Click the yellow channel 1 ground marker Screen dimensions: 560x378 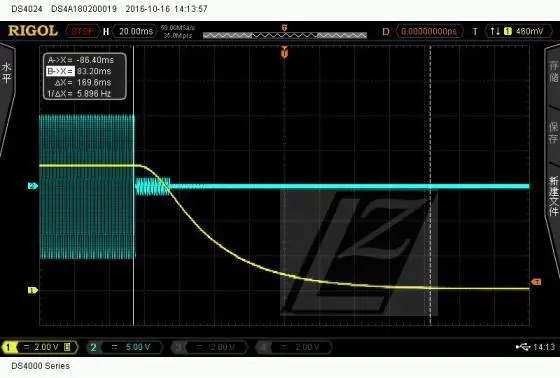click(32, 290)
